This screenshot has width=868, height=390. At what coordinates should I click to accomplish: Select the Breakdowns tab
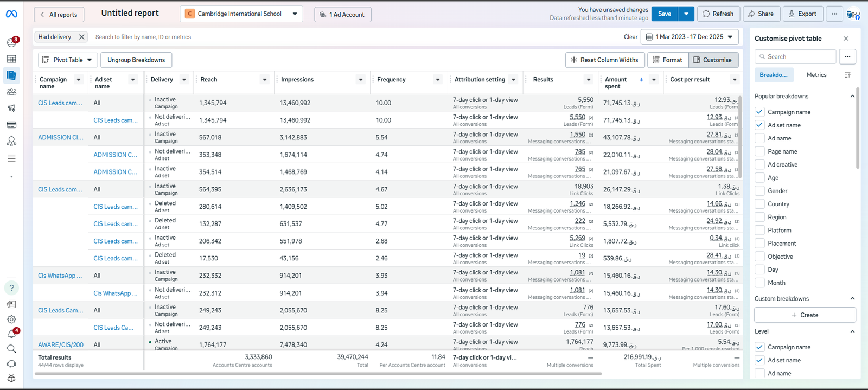774,75
